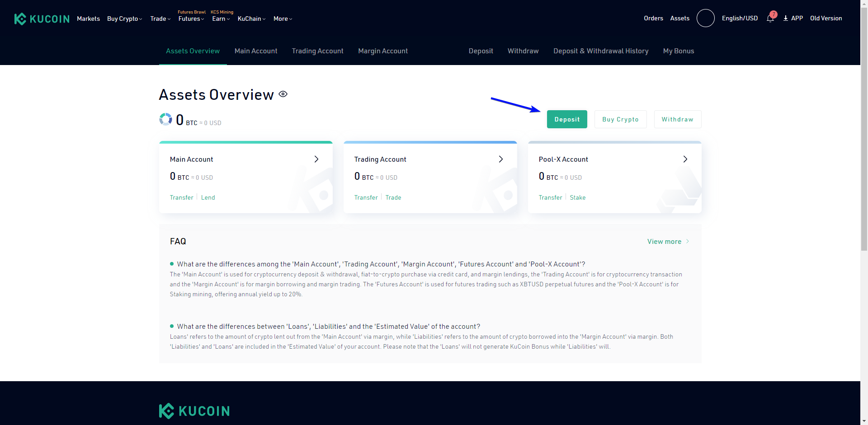Expand the Buy Crypto dropdown menu
Viewport: 868px width, 425px height.
click(x=124, y=19)
